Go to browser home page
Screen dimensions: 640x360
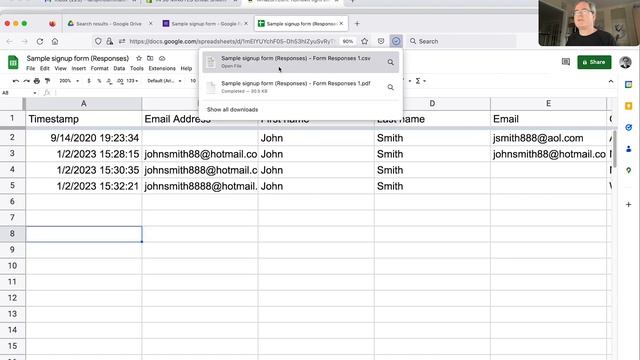(55, 41)
